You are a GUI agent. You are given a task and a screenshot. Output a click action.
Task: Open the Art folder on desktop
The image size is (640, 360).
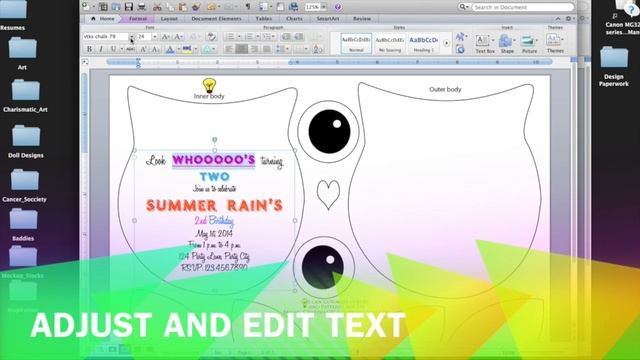coord(22,53)
